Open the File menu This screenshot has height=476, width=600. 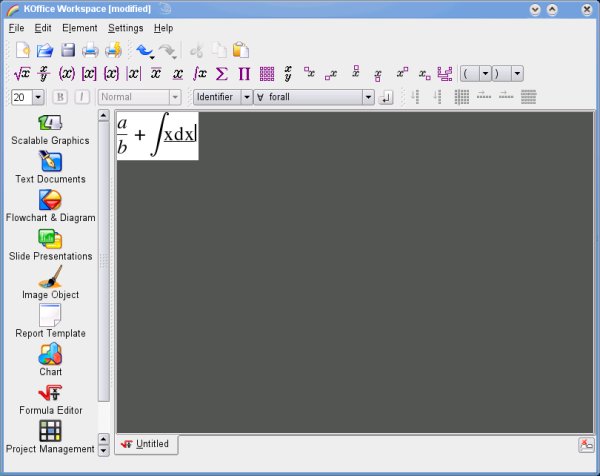[16, 28]
